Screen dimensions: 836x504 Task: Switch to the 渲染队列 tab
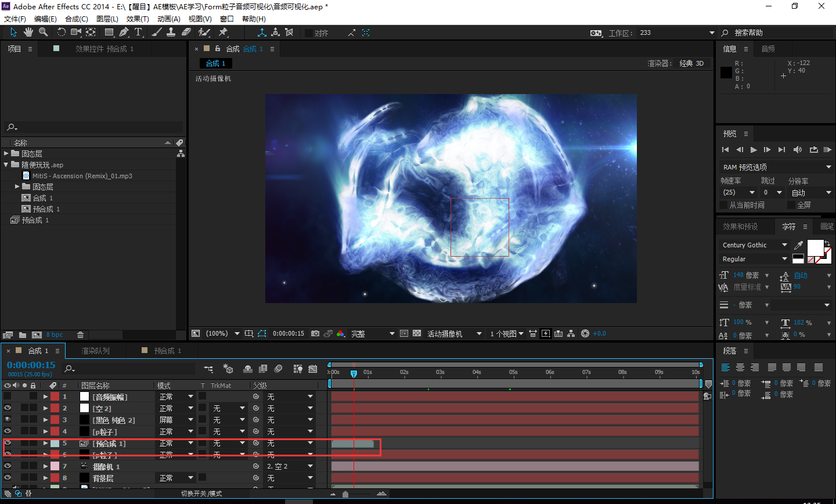95,351
